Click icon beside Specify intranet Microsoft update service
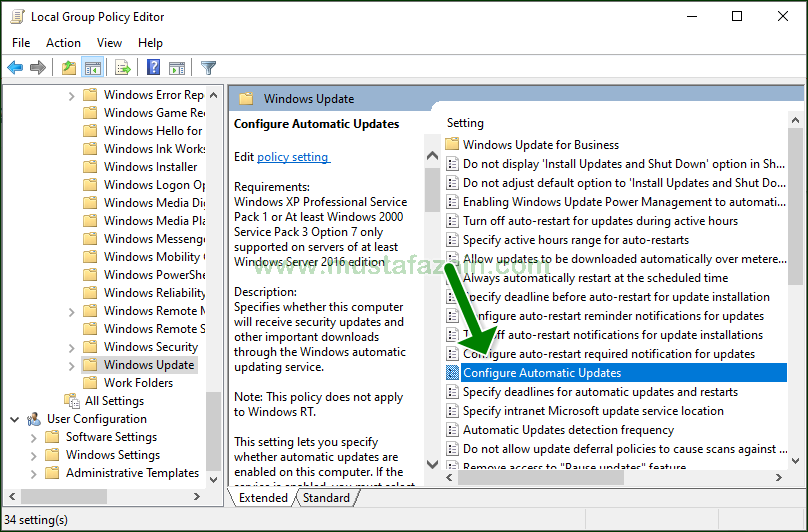808x532 pixels. pos(452,411)
